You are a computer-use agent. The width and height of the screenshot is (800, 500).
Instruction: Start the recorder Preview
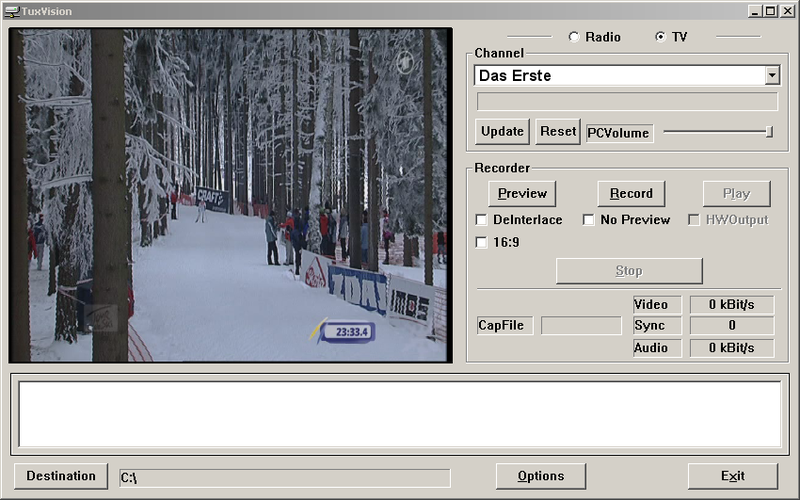pos(522,193)
